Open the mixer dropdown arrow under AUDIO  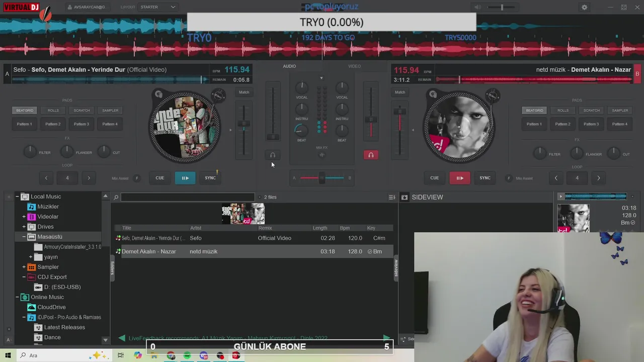point(321,78)
